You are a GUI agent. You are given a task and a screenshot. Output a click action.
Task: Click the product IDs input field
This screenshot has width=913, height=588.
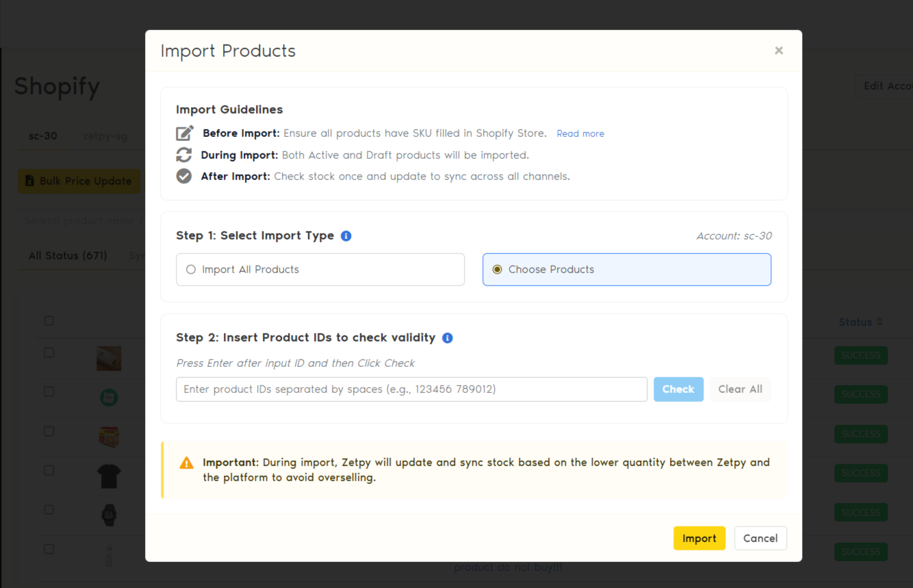click(411, 389)
